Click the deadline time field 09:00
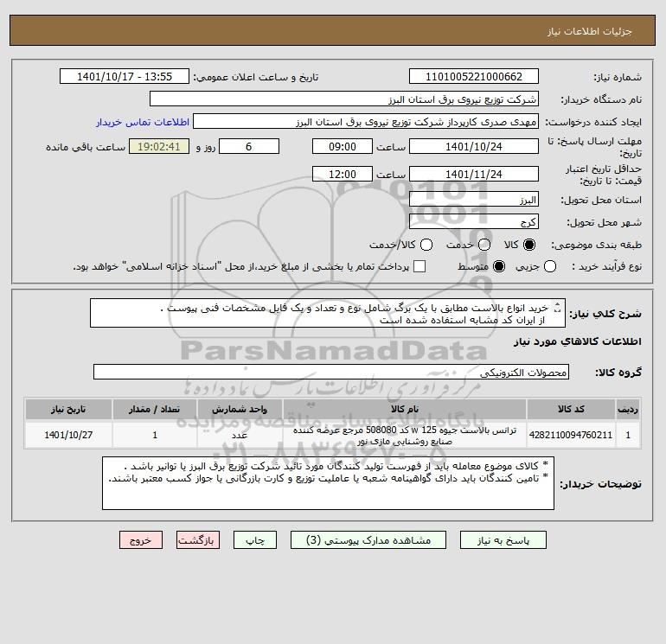 343,146
